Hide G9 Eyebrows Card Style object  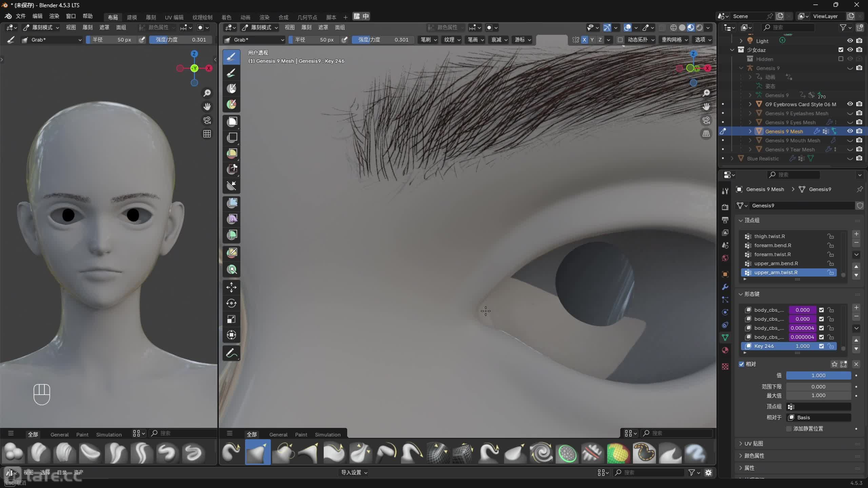pyautogui.click(x=850, y=104)
